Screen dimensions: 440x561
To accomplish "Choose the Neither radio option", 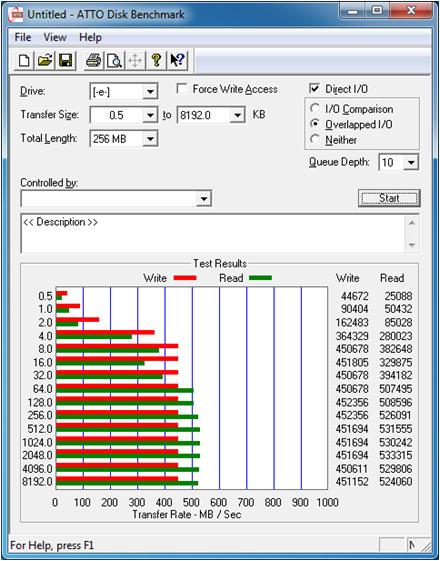I will coord(315,140).
